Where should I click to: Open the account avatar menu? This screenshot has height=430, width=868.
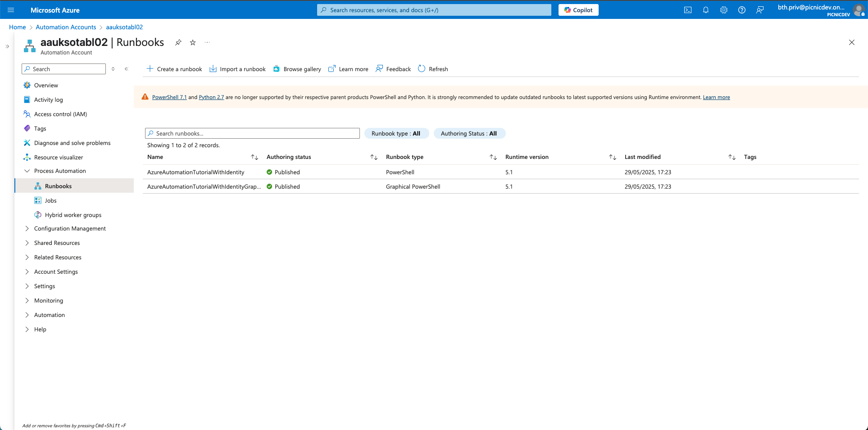pos(859,10)
